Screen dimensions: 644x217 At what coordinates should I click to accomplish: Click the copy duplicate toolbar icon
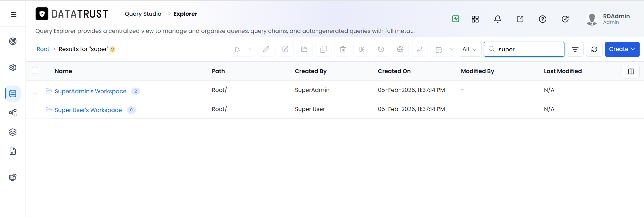(x=324, y=49)
